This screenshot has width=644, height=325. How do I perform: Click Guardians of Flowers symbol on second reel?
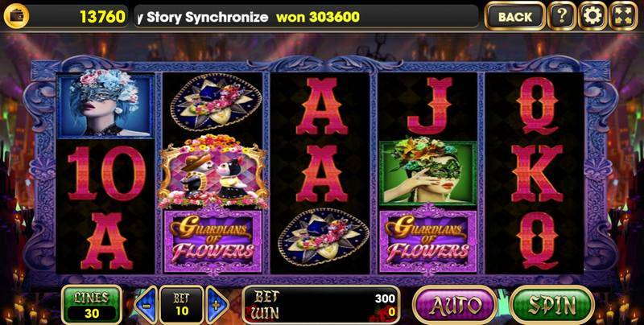tap(213, 241)
